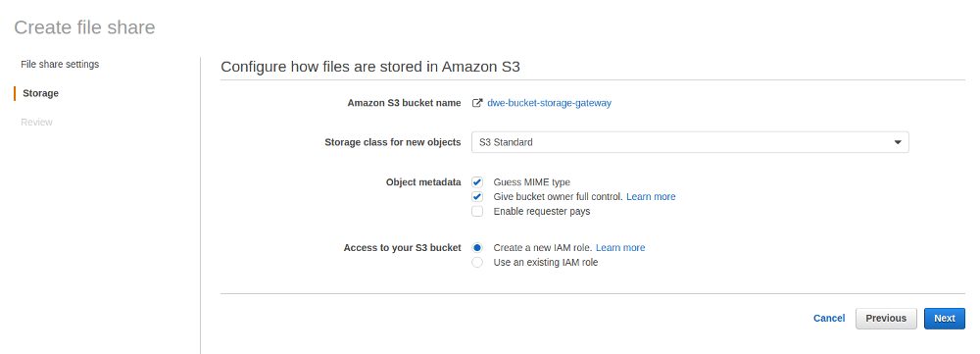The image size is (980, 354).
Task: Go to File share settings step
Action: [x=60, y=65]
